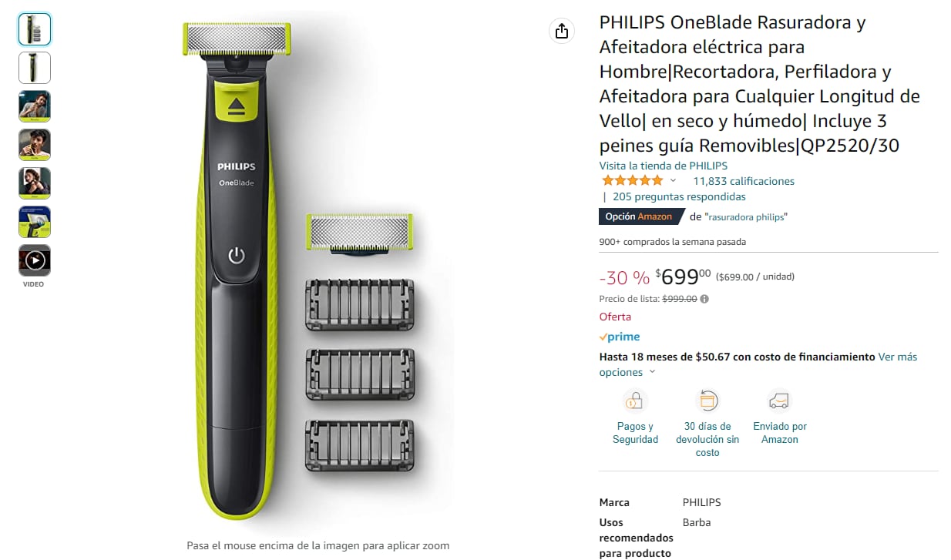
Task: Select the first product thumbnail with blades
Action: tap(35, 29)
